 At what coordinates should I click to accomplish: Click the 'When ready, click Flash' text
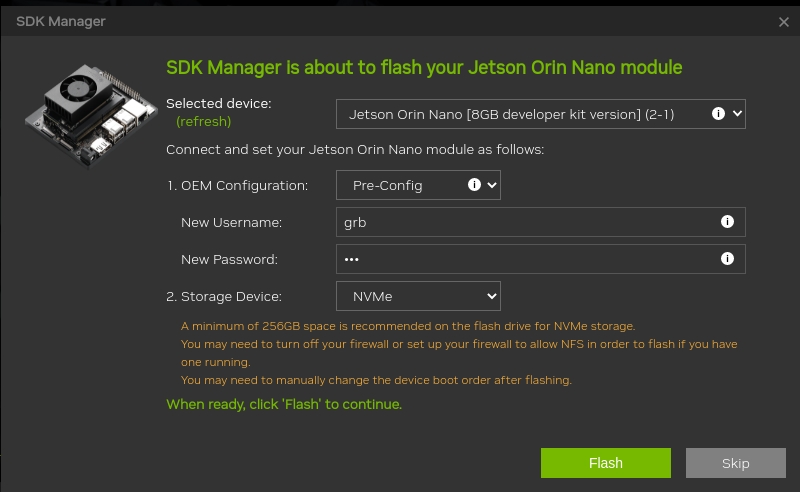pyautogui.click(x=284, y=404)
